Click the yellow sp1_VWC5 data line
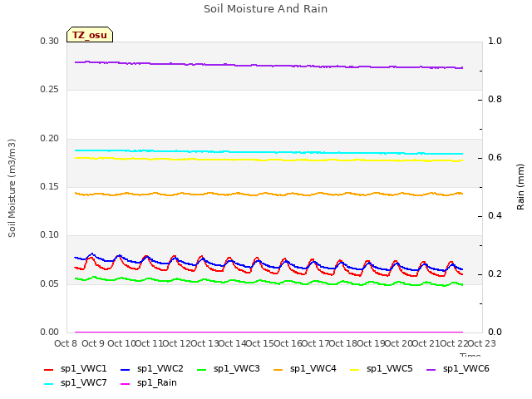The width and height of the screenshot is (532, 399). click(268, 160)
